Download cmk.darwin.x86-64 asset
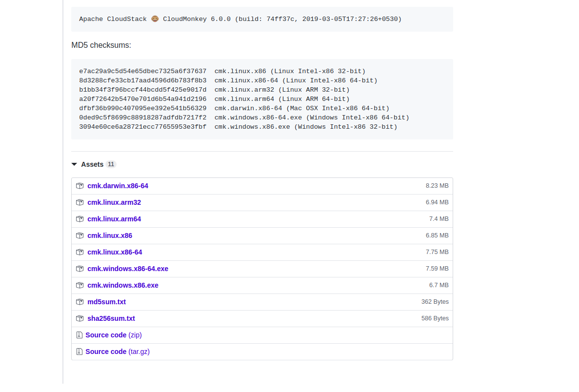 [x=118, y=186]
